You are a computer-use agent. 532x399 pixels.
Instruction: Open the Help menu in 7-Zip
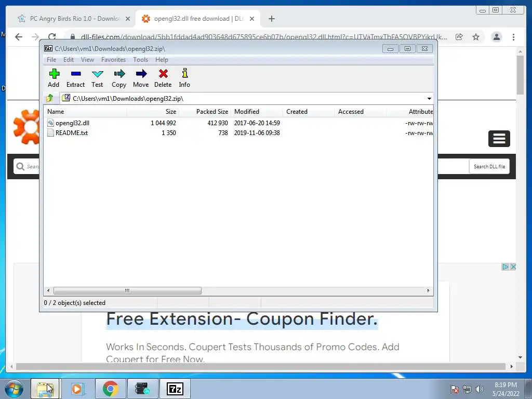tap(162, 60)
